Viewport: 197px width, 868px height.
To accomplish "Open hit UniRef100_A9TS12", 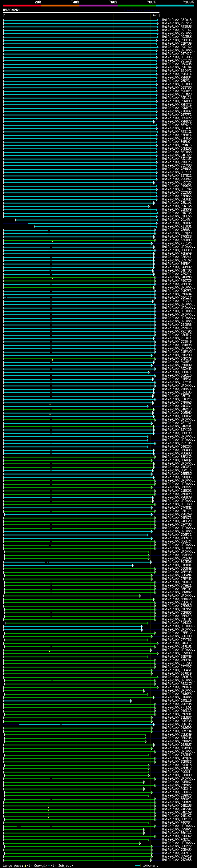I will click(177, 23).
